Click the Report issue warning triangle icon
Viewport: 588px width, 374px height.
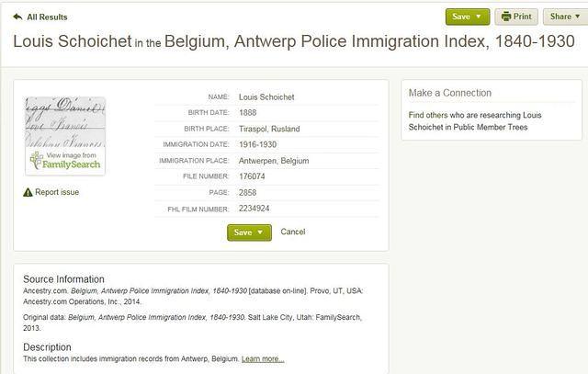click(x=28, y=192)
